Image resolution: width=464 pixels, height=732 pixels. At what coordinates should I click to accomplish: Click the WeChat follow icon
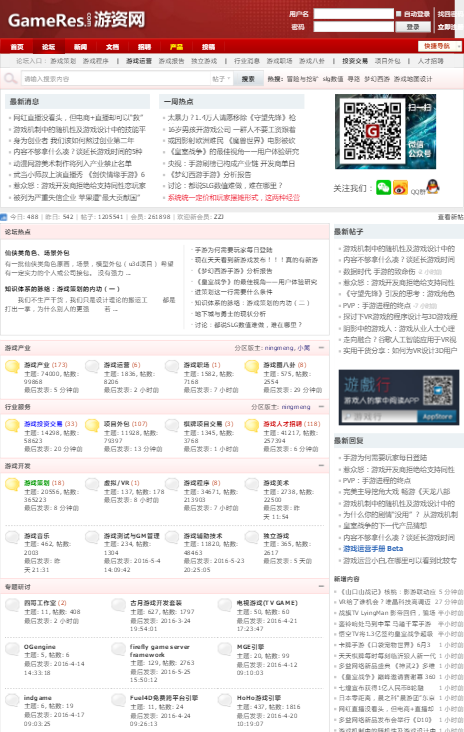pyautogui.click(x=384, y=188)
